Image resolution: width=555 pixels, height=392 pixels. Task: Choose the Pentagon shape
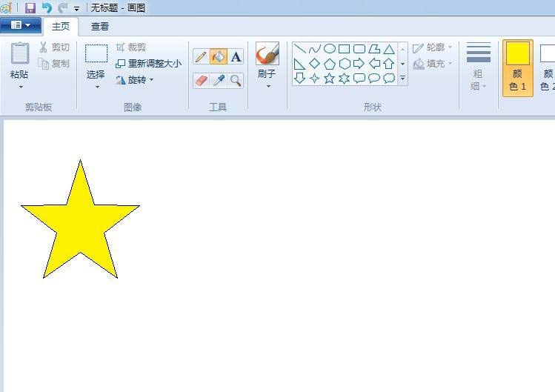(x=330, y=64)
